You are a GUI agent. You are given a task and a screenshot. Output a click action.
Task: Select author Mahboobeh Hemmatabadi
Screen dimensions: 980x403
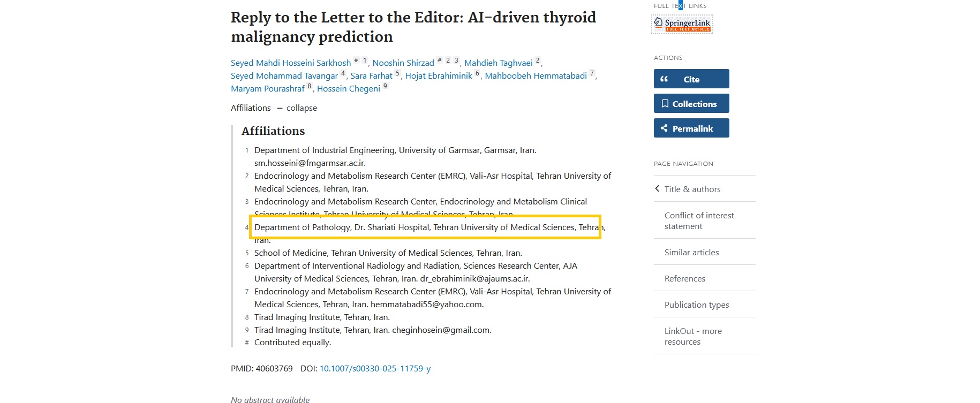[536, 76]
